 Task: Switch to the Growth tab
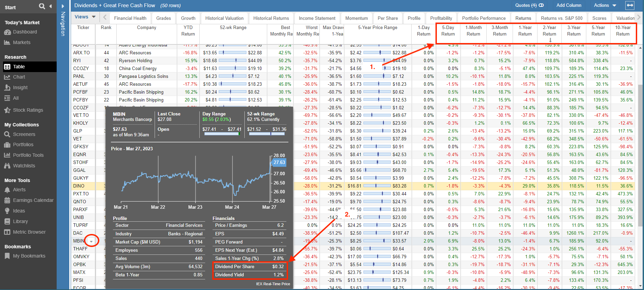(188, 18)
